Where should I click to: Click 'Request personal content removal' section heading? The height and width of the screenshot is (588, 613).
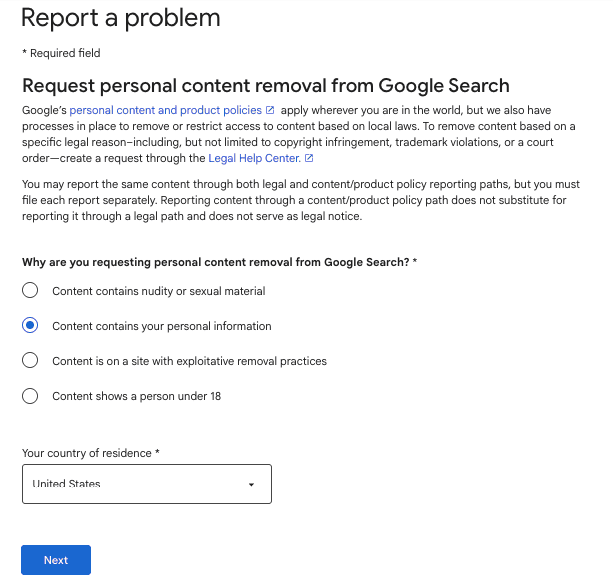265,85
